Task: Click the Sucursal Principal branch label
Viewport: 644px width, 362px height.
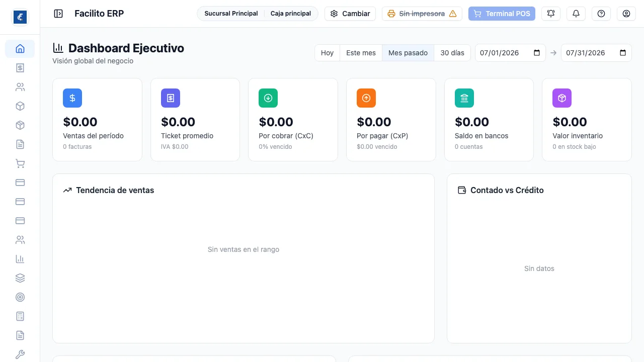Action: (x=231, y=14)
